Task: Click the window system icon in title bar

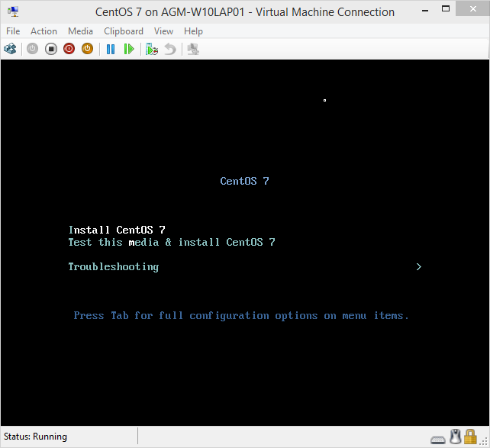Action: 13,11
